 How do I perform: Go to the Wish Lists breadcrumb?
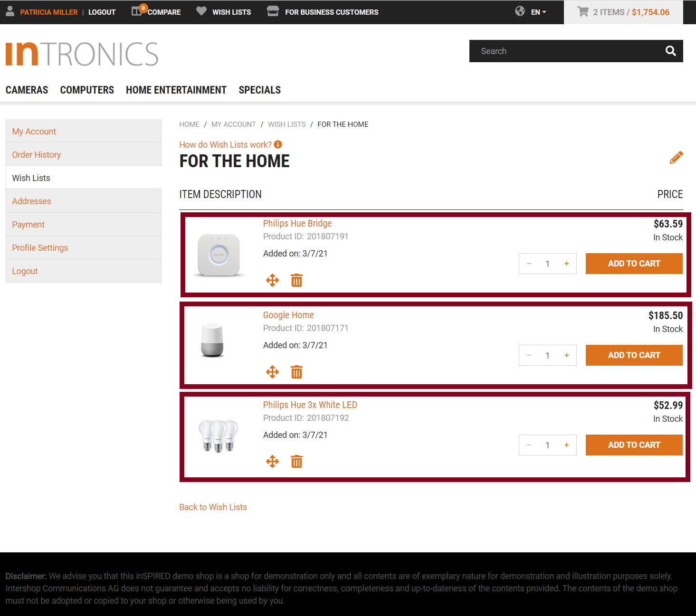coord(286,124)
